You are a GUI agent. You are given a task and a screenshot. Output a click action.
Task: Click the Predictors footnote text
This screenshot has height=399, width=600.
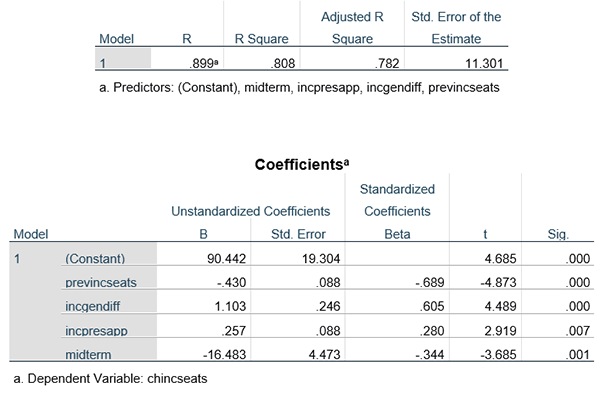tap(299, 88)
